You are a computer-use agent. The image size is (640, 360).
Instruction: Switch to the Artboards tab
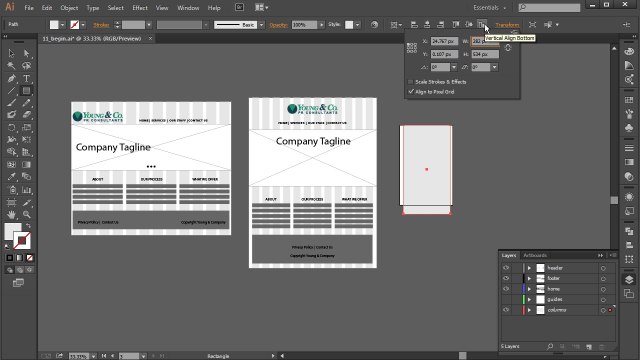point(535,256)
